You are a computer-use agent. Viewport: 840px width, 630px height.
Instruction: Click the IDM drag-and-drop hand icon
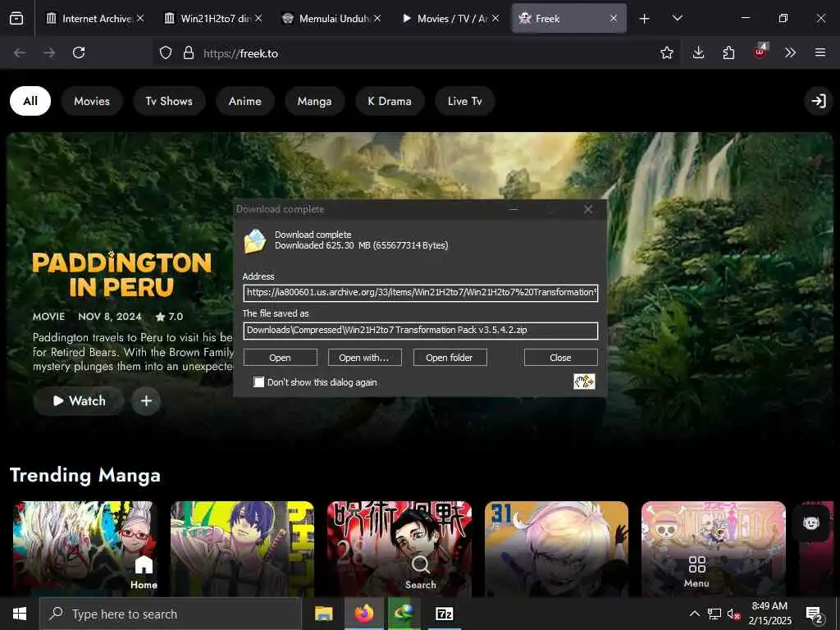(584, 381)
